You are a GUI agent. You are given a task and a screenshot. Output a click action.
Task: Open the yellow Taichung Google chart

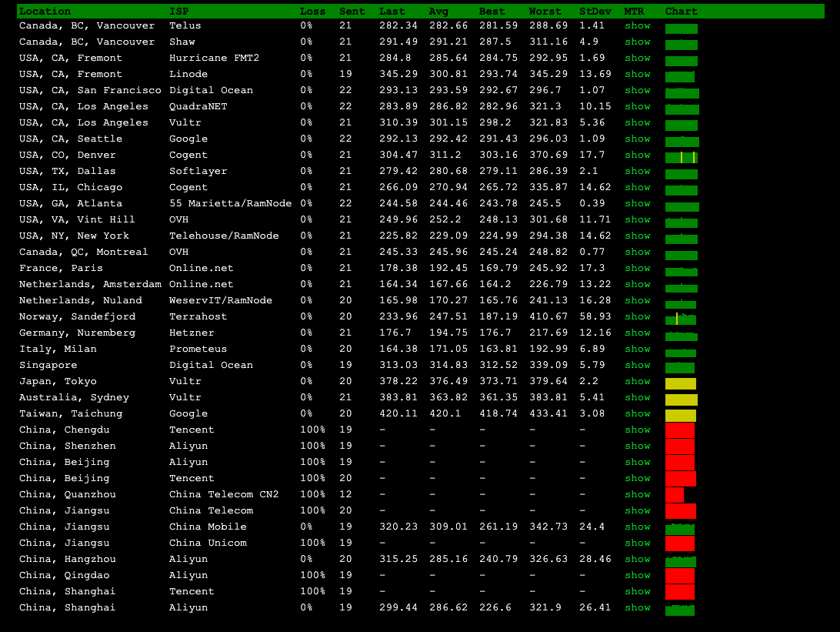coord(680,416)
